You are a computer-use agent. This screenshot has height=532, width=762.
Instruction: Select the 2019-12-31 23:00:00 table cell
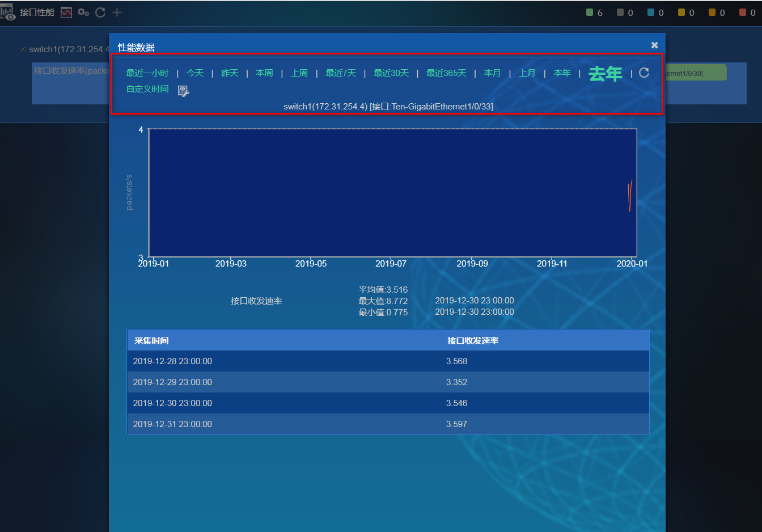click(x=172, y=424)
